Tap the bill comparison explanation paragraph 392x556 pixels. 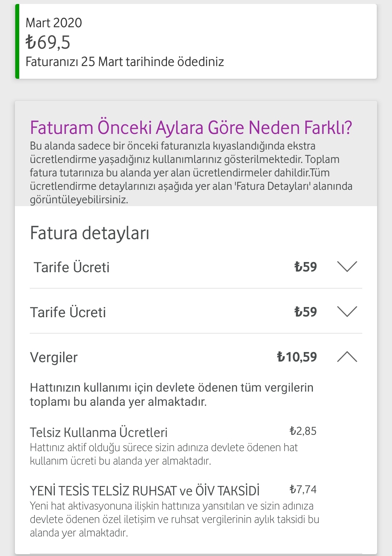tap(191, 173)
